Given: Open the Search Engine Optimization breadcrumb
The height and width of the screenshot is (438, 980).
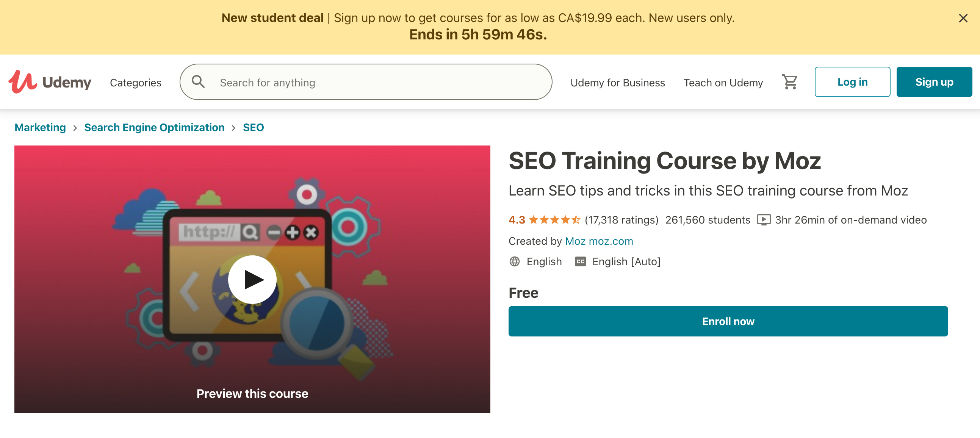Looking at the screenshot, I should 154,127.
